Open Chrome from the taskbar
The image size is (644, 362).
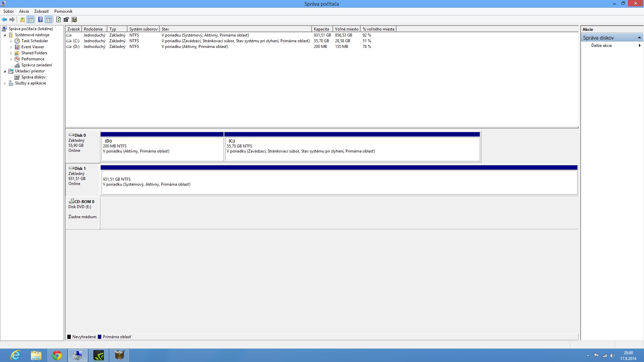[x=57, y=355]
